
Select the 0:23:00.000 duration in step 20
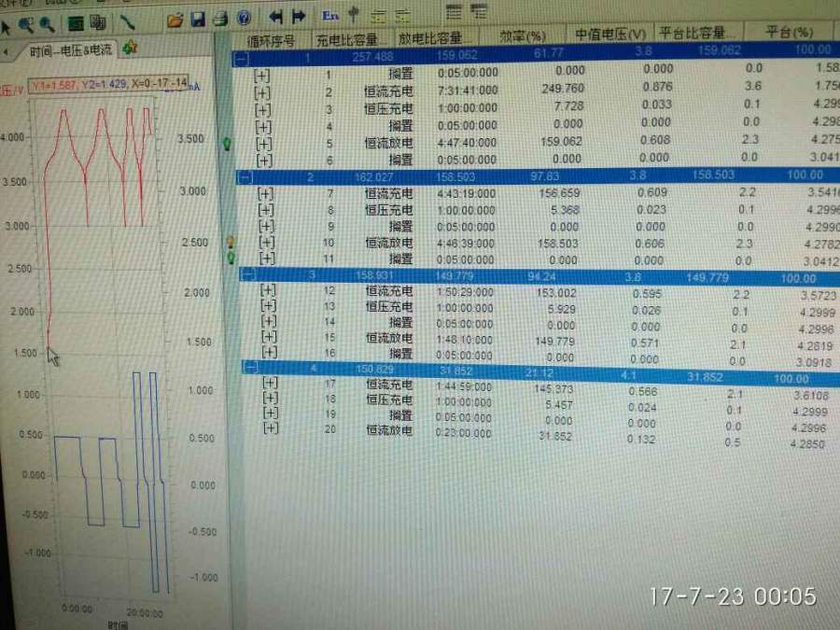463,433
